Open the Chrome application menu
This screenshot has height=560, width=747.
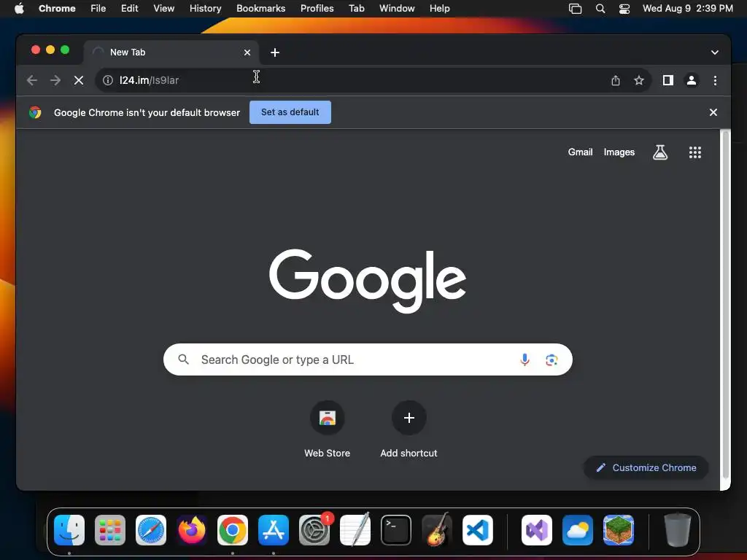click(57, 8)
